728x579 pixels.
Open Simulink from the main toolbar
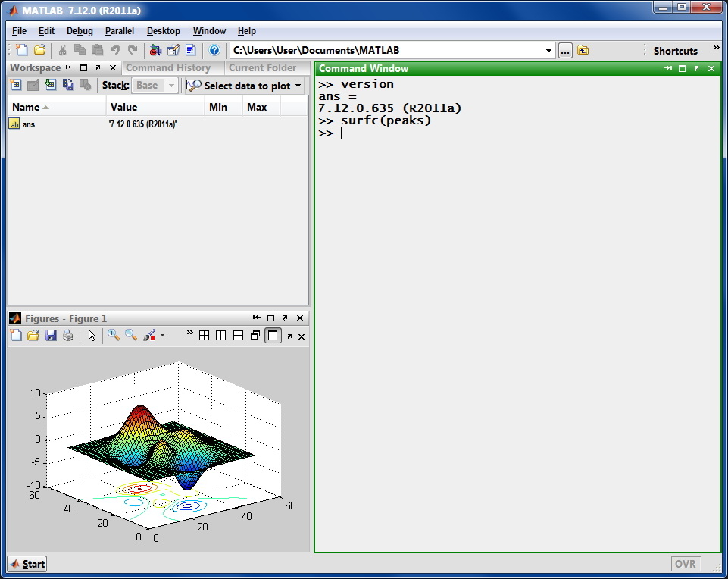click(x=155, y=50)
